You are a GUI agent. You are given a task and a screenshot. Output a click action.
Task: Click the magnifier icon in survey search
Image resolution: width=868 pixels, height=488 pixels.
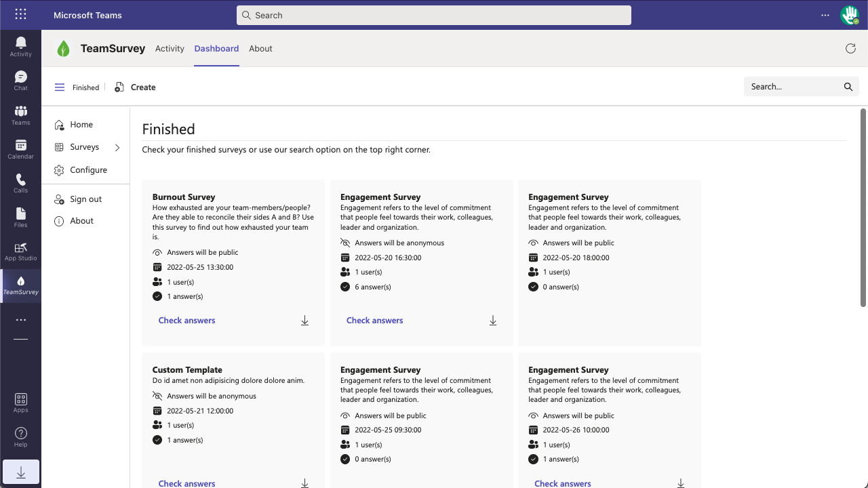[848, 87]
